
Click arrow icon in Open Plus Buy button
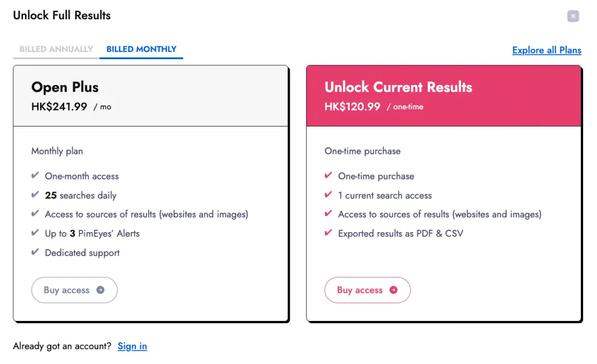pos(100,290)
